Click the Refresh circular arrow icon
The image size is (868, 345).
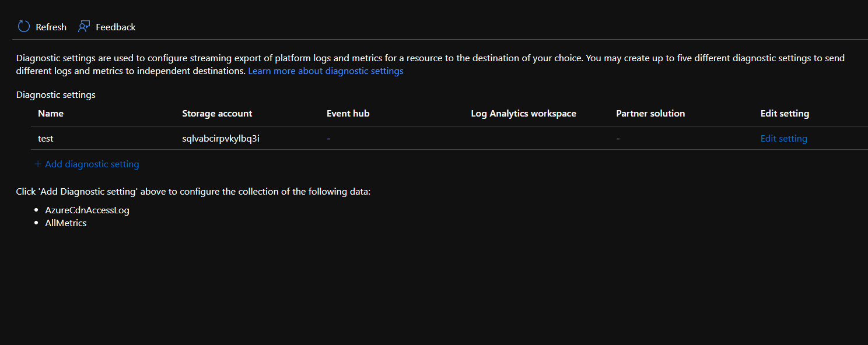coord(23,27)
